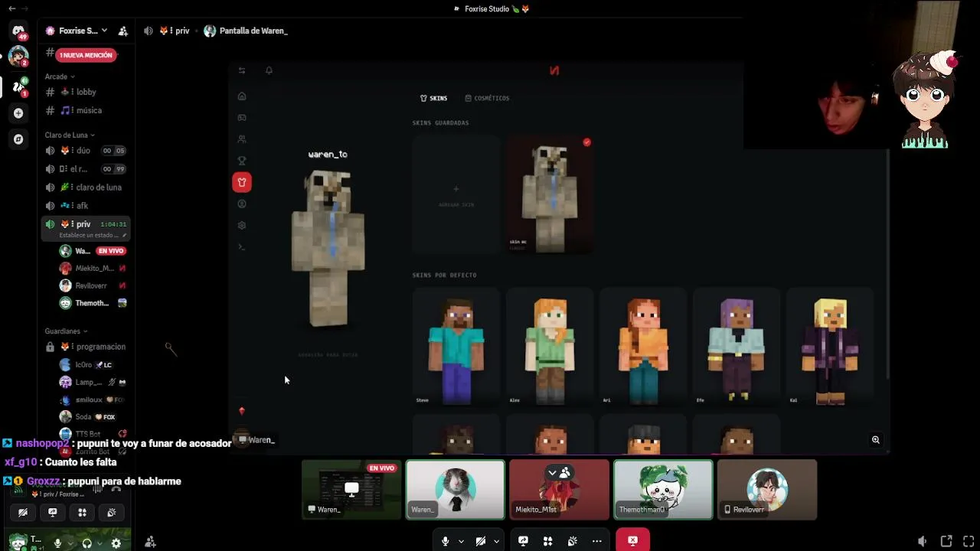980x551 pixels.
Task: Open the lobby text channel
Action: [x=85, y=92]
